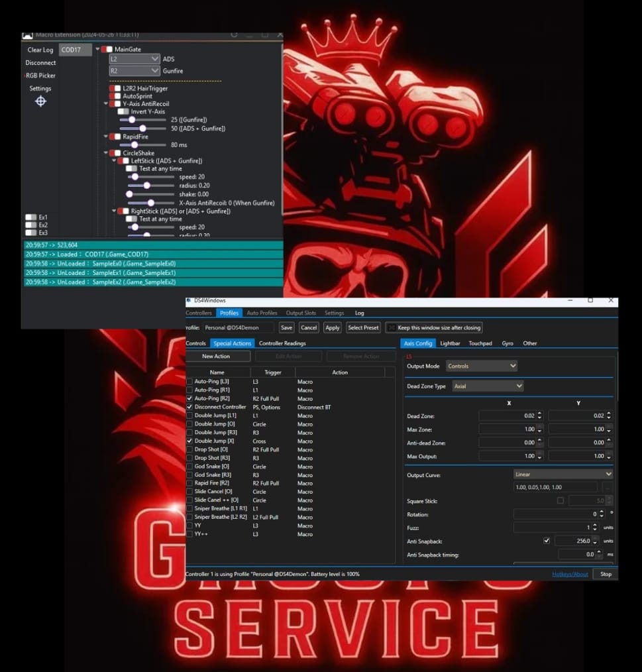The image size is (642, 672).
Task: Enable the Invert Y-Axis toggle
Action: [x=123, y=111]
